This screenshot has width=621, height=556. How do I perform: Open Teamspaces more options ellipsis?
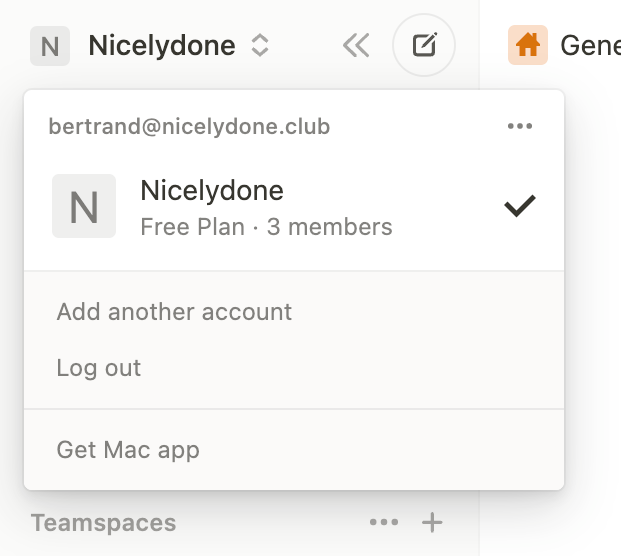(x=384, y=522)
